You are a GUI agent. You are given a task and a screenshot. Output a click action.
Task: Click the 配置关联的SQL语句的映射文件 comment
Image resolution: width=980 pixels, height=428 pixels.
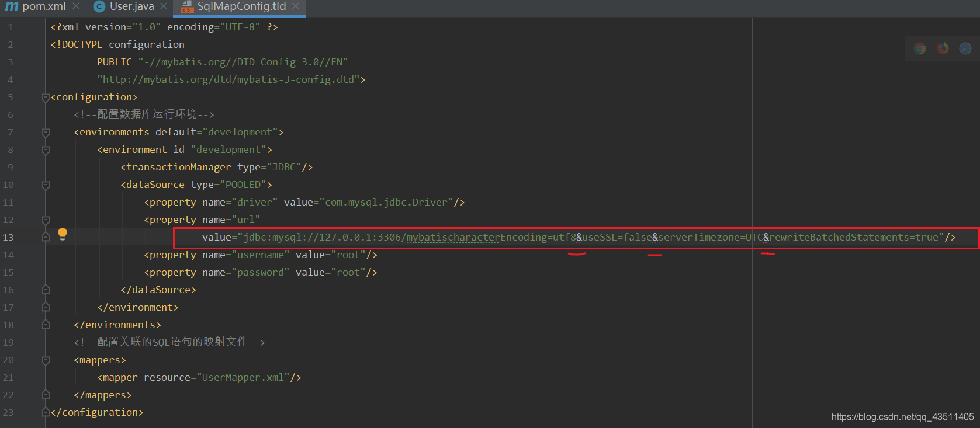(x=169, y=342)
